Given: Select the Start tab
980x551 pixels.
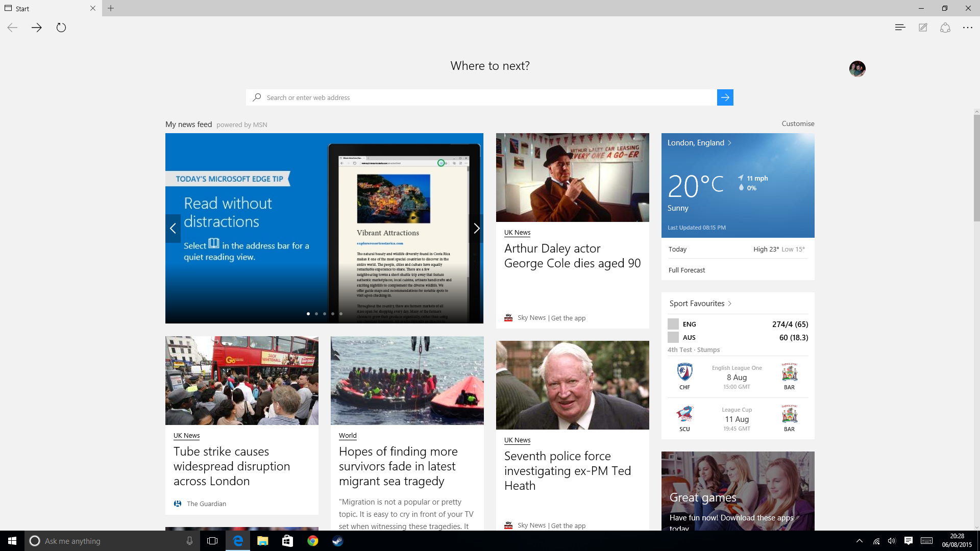Looking at the screenshot, I should (x=51, y=8).
